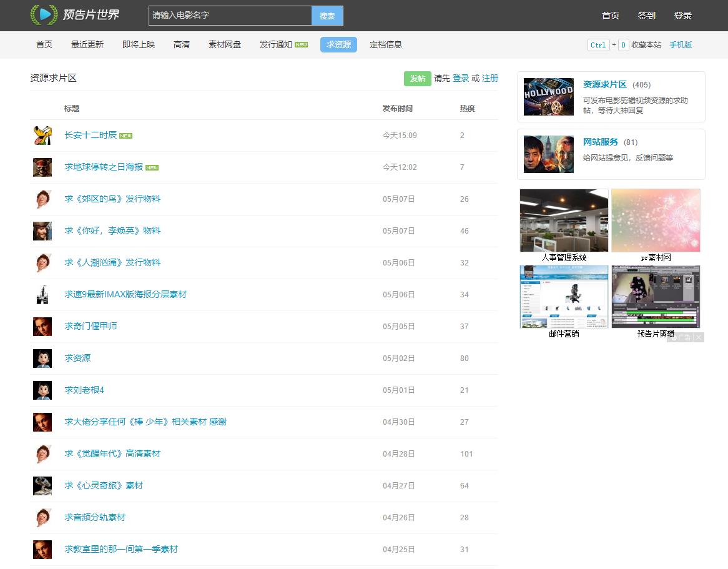Open the 资源求片区 Hollywood thumbnail

tap(548, 97)
